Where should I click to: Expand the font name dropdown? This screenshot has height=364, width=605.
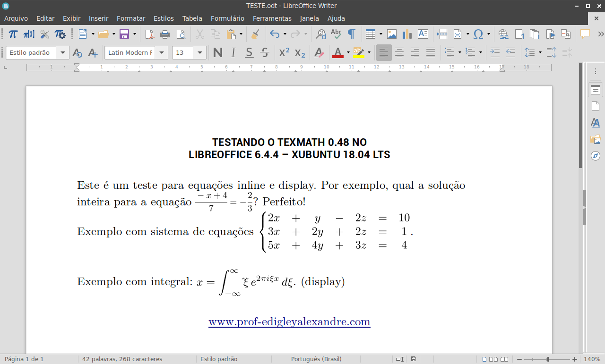[x=162, y=52]
